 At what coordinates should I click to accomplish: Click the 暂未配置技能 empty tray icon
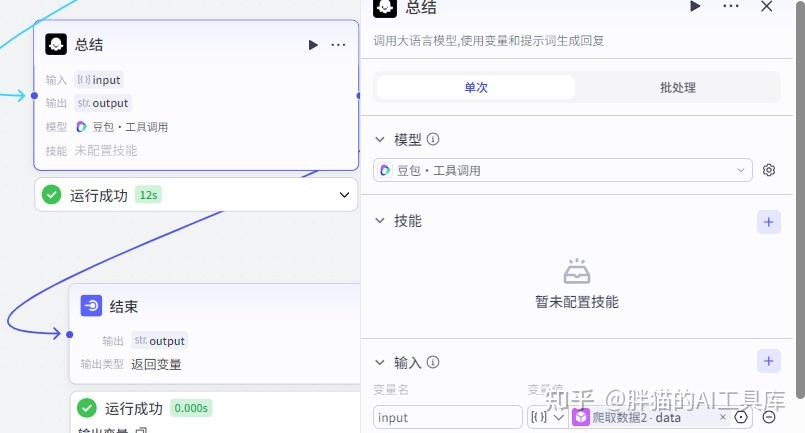pyautogui.click(x=577, y=271)
